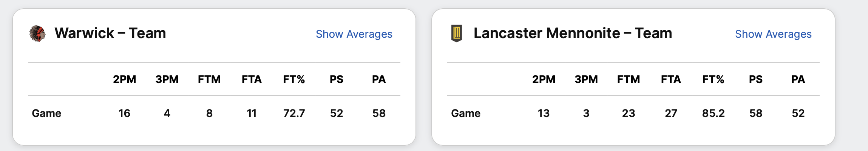Click the FT% header in Warwick table
868x151 pixels.
(x=294, y=79)
